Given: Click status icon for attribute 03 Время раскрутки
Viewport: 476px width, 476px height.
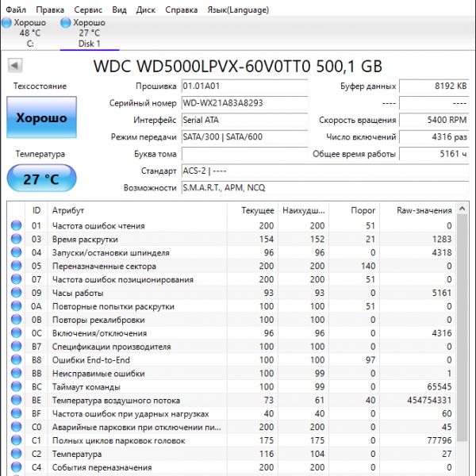Looking at the screenshot, I should click(16, 239).
